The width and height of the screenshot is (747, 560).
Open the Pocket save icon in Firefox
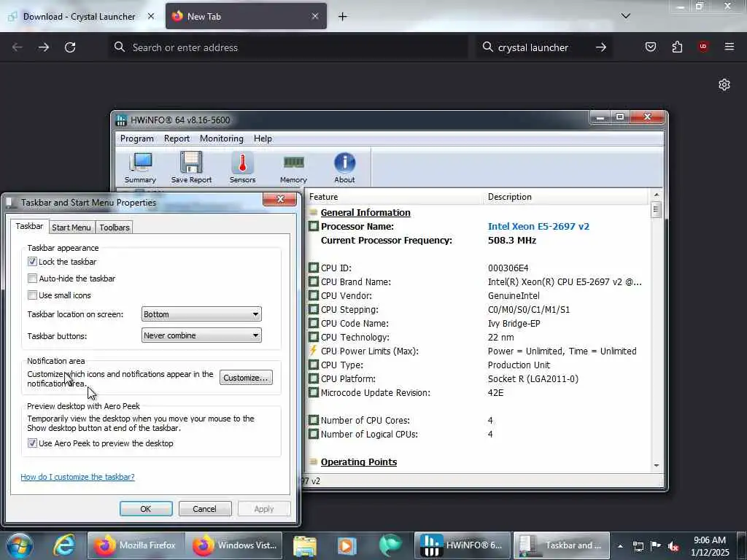(650, 47)
